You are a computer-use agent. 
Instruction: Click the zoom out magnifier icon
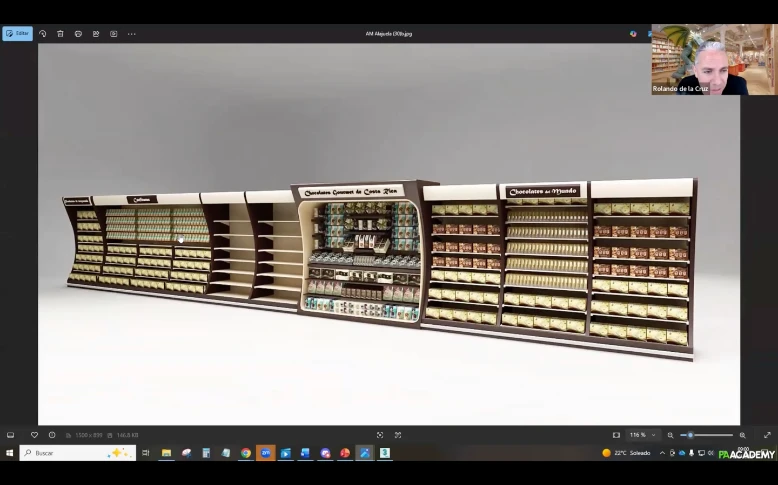coord(670,435)
